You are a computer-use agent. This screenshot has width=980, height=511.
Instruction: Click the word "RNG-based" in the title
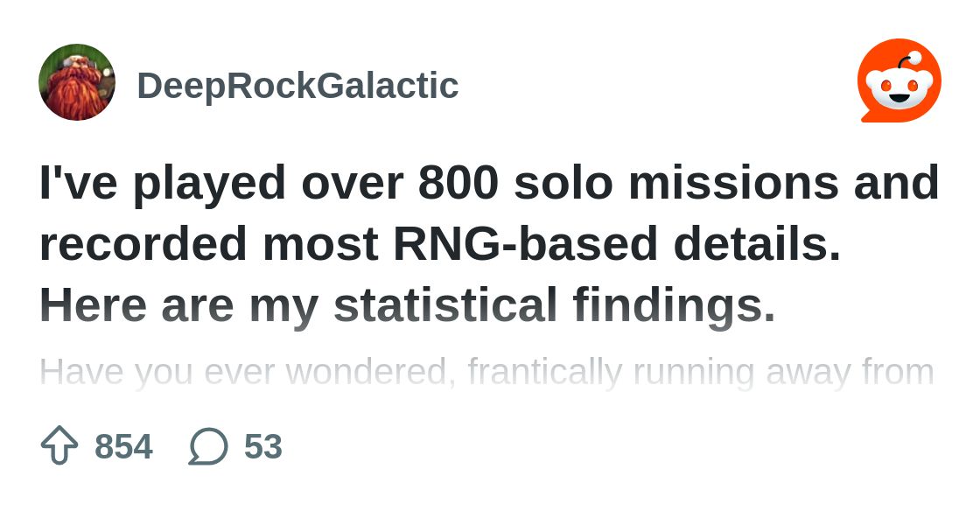click(525, 243)
